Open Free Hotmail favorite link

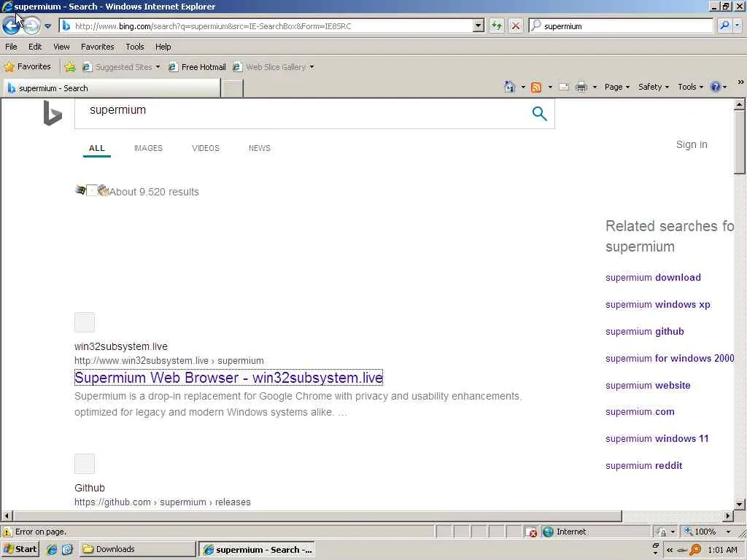[x=197, y=67]
